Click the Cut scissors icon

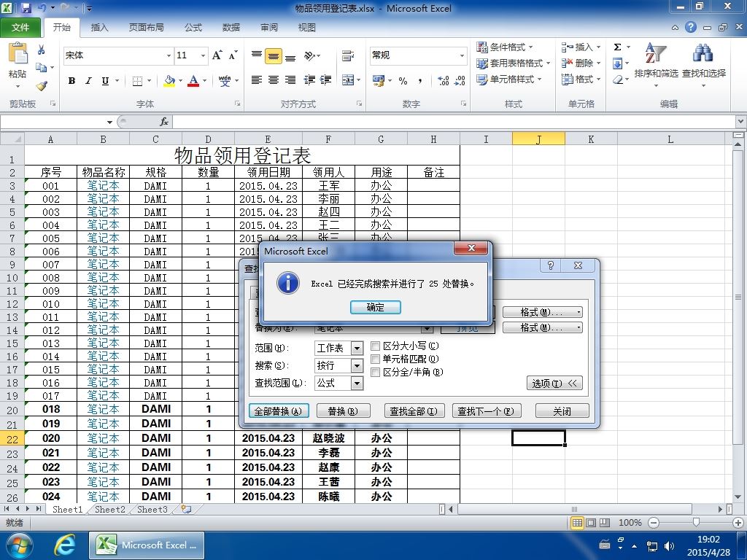click(x=42, y=50)
